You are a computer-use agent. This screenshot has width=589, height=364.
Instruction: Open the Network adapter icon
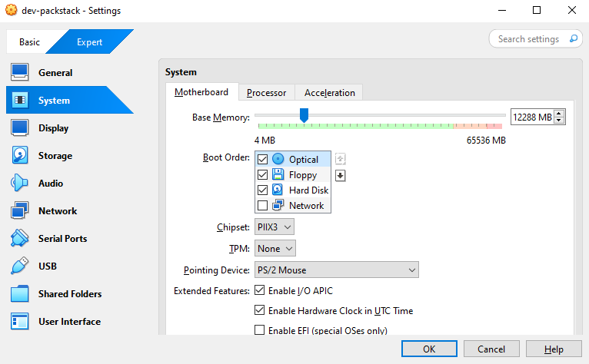click(x=20, y=211)
